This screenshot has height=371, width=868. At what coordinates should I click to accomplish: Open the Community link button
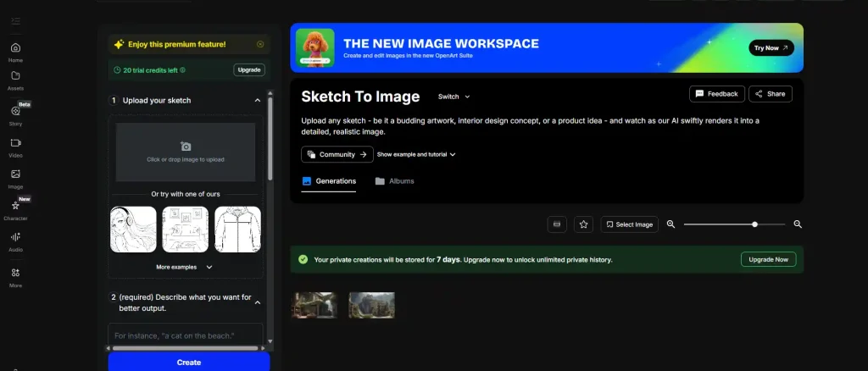coord(337,155)
